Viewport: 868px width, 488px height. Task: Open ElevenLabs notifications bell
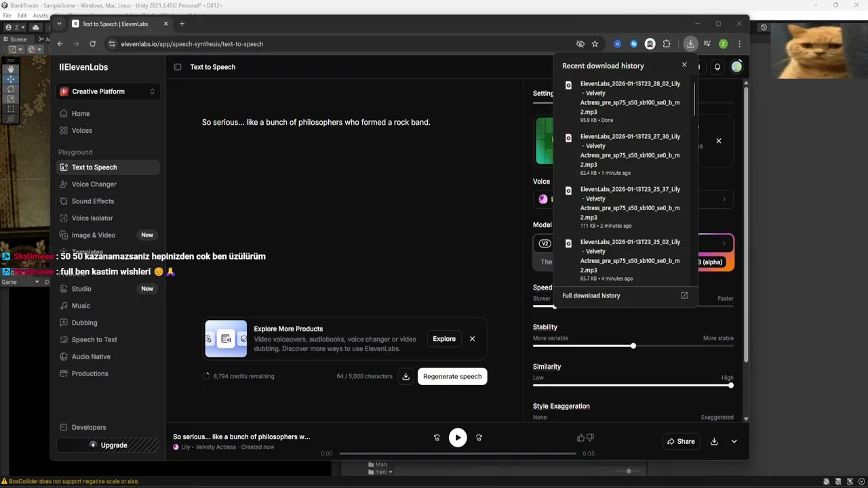(717, 66)
